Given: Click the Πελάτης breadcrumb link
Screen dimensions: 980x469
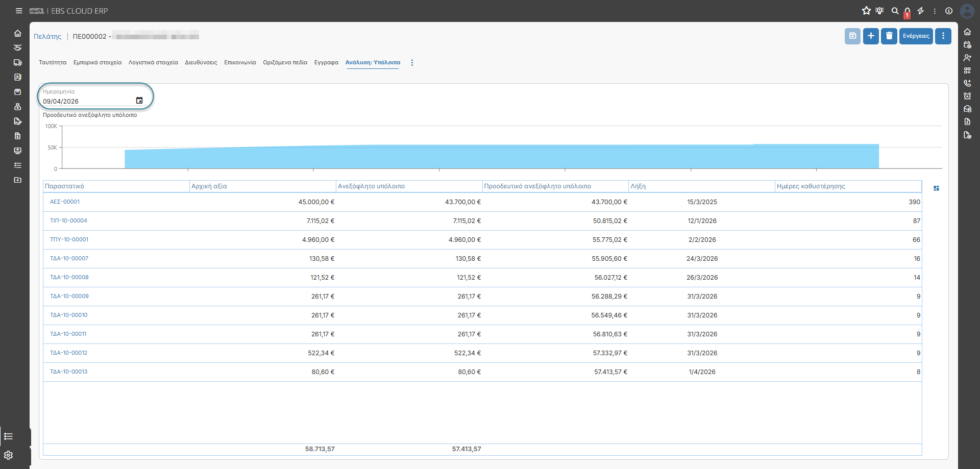Looking at the screenshot, I should (x=47, y=37).
